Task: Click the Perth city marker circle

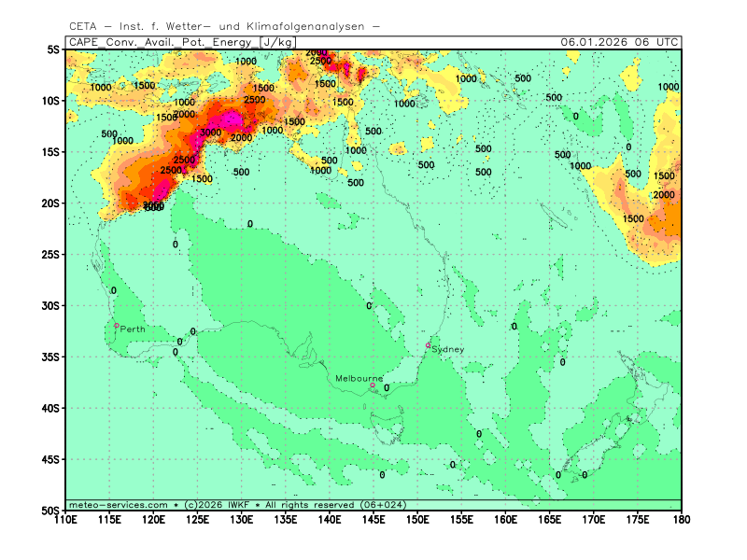Action: pos(117,326)
